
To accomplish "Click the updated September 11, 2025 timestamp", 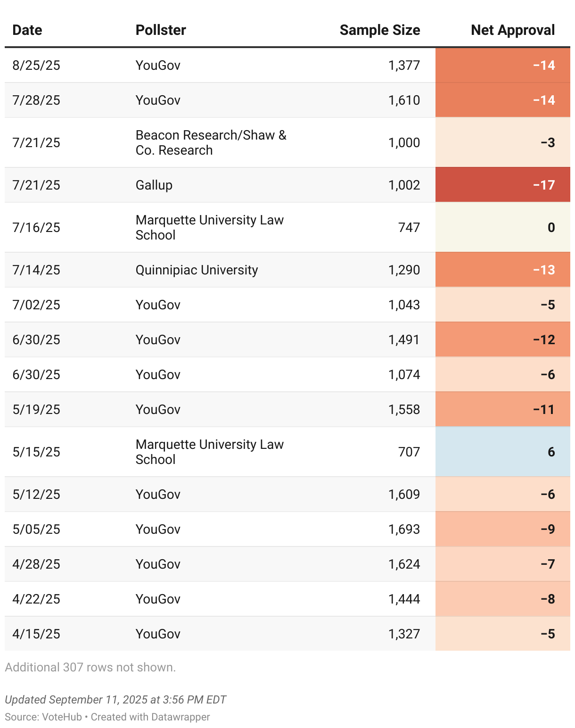I will tap(115, 699).
